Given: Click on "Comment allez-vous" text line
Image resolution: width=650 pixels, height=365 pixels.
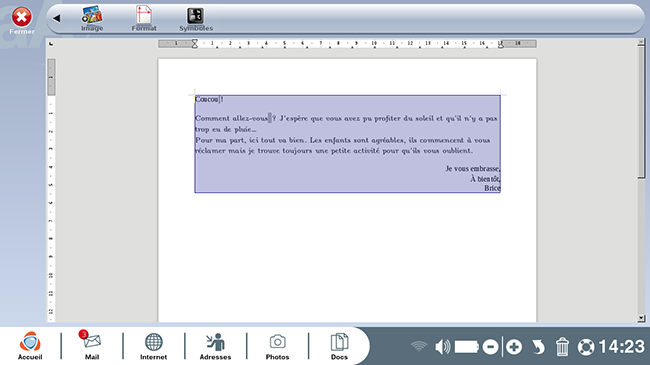Looking at the screenshot, I should [x=346, y=118].
